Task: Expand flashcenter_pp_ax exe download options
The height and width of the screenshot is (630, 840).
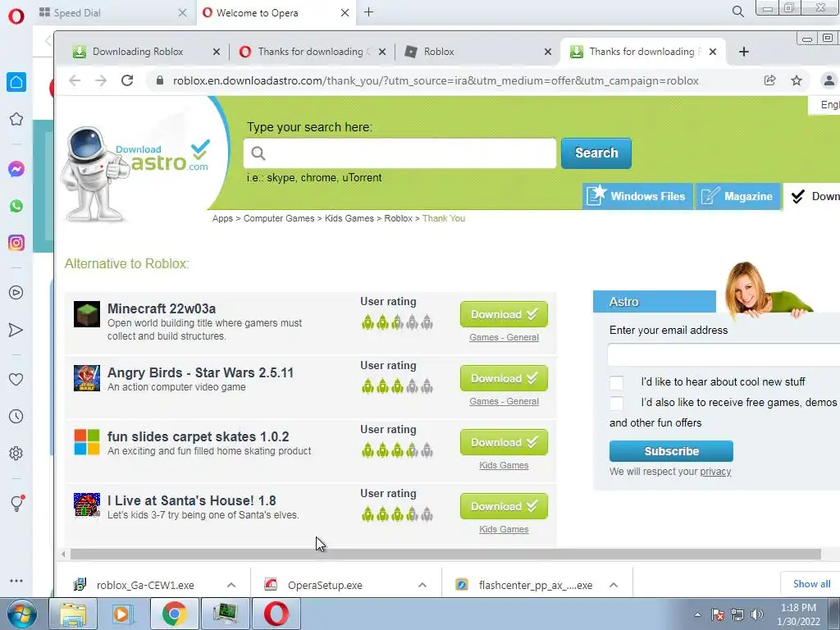Action: click(x=614, y=585)
